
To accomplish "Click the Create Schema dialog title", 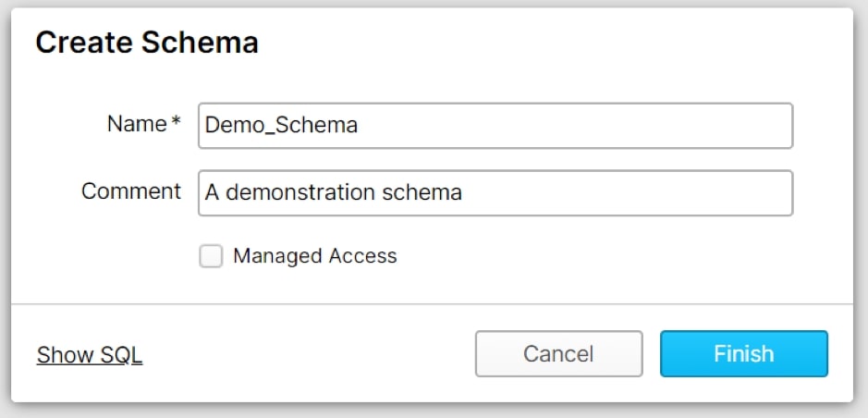I will click(147, 43).
